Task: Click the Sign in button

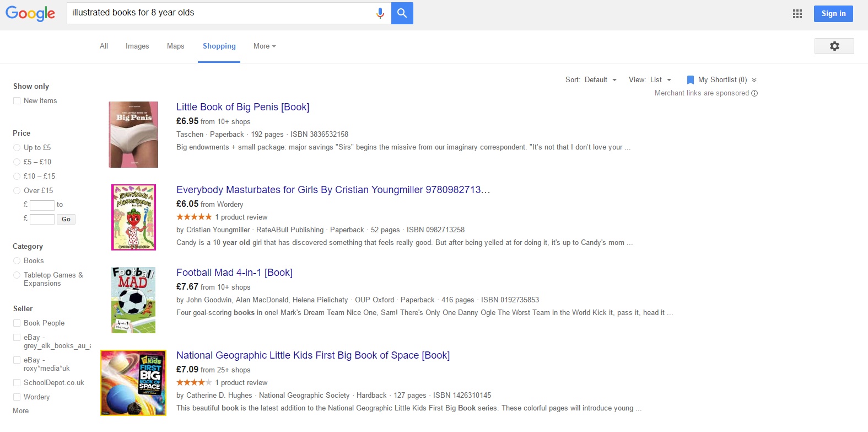Action: point(833,14)
